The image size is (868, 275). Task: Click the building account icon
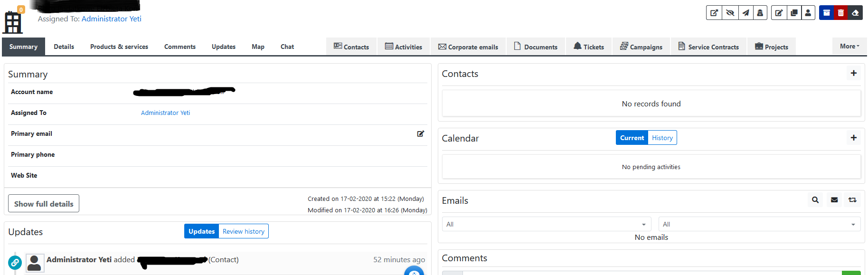tap(13, 22)
